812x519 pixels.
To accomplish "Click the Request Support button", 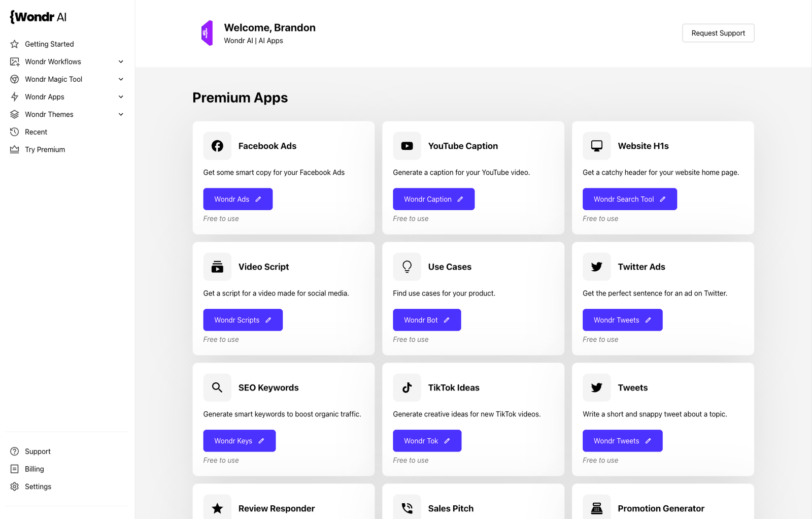I will click(718, 33).
